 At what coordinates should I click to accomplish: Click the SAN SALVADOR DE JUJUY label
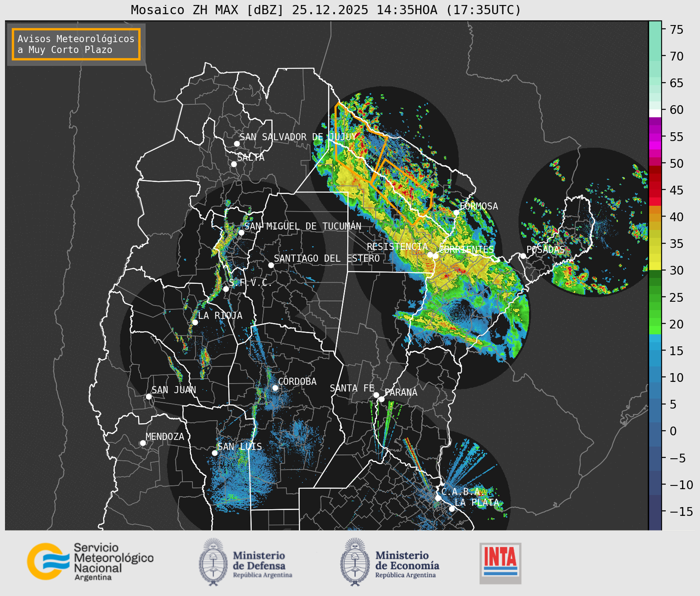tap(298, 137)
